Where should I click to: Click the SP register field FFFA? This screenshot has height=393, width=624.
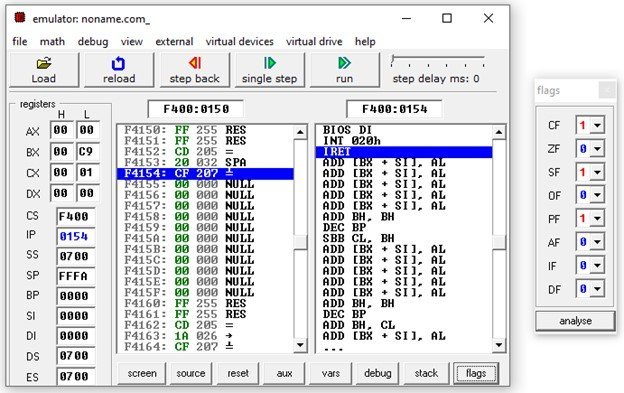click(x=76, y=276)
